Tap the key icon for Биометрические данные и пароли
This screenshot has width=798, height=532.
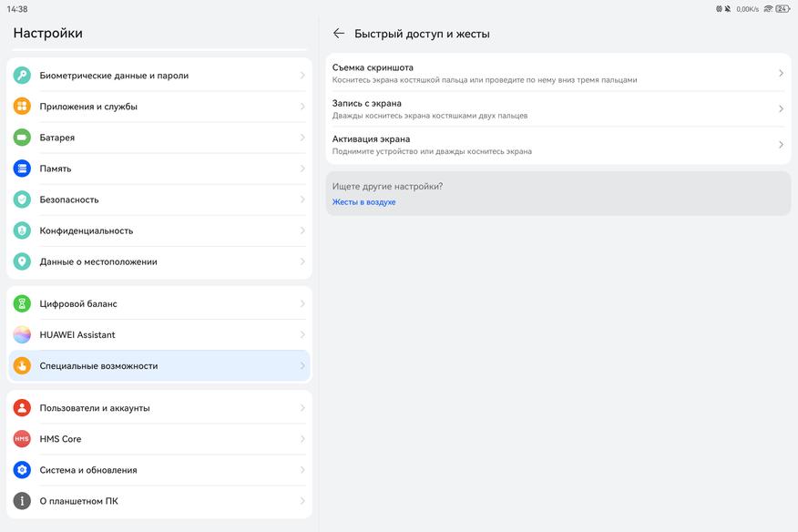pyautogui.click(x=22, y=76)
